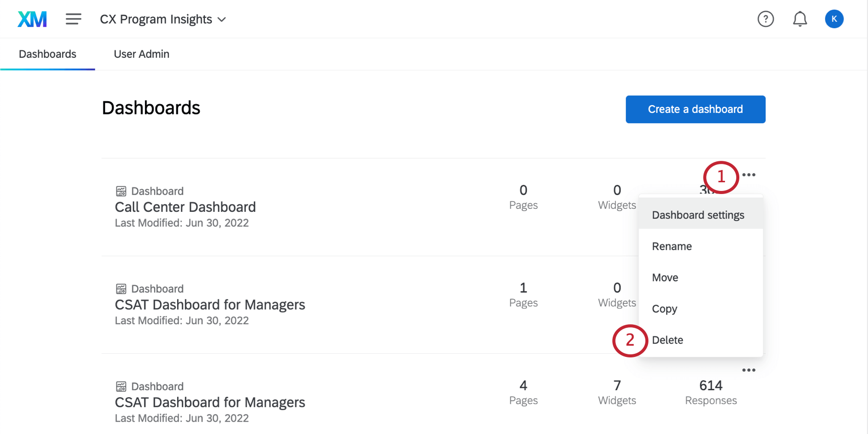This screenshot has height=434, width=868.
Task: Open the CSAT Dashboard with 1 page
Action: pyautogui.click(x=210, y=305)
